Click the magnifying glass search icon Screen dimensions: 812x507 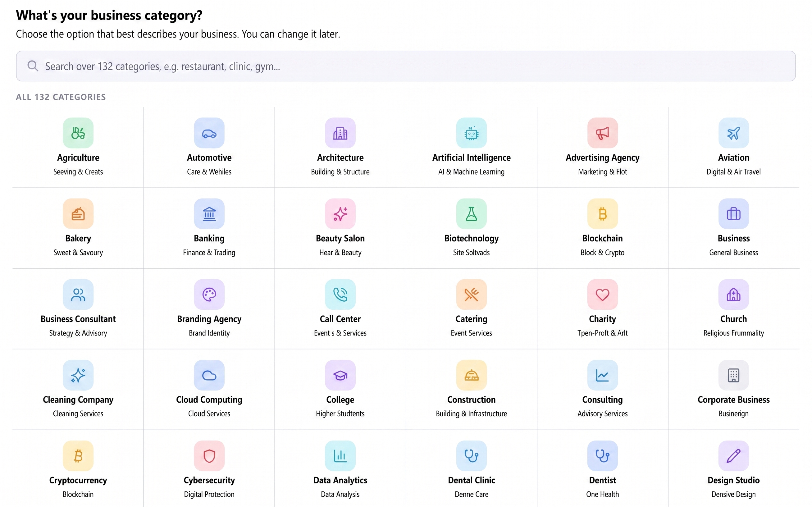(33, 66)
